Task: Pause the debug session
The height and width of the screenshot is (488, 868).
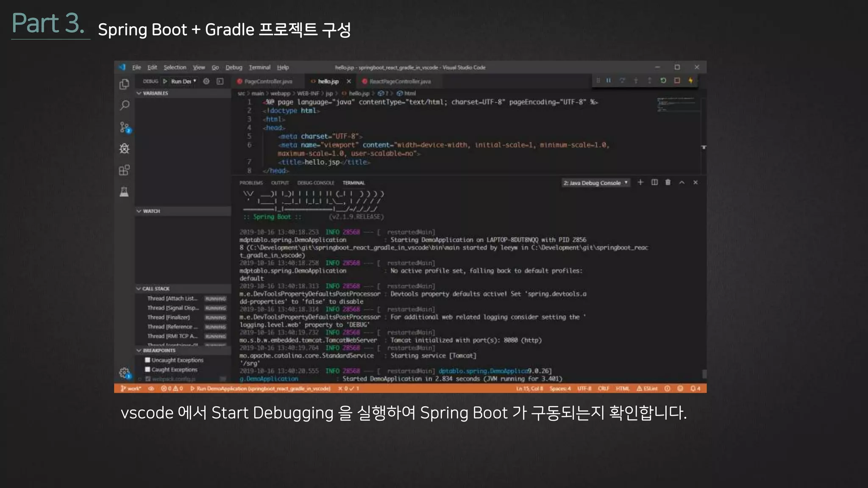Action: pos(609,80)
